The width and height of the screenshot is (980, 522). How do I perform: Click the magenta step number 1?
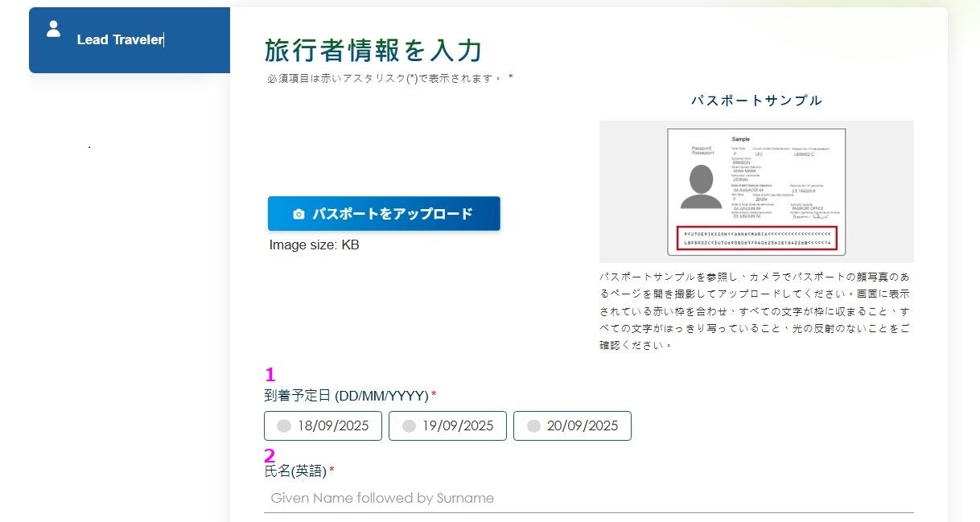coord(270,374)
